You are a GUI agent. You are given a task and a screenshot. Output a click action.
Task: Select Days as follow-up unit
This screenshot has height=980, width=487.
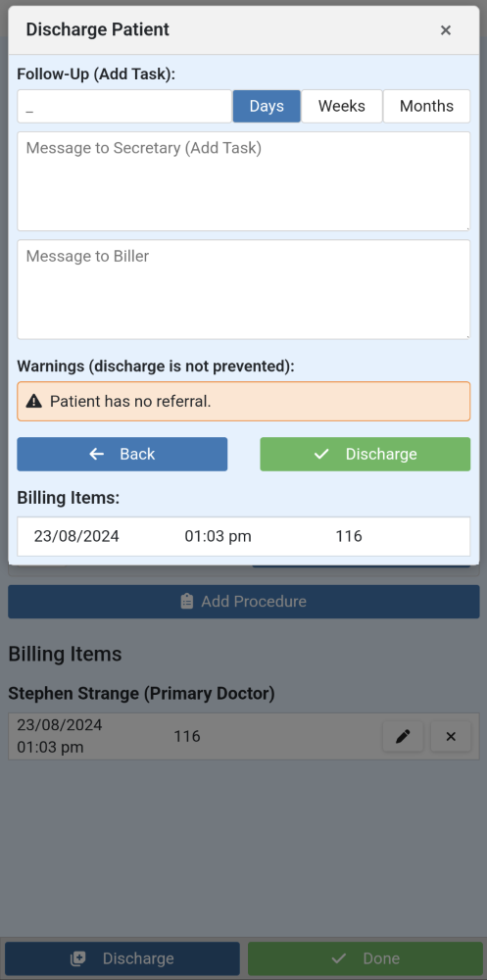coord(267,106)
